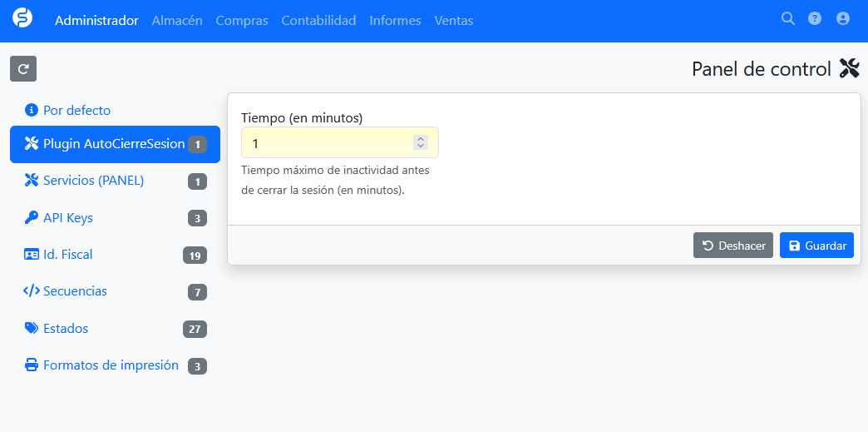
Task: Open the Almacén menu
Action: tap(177, 21)
